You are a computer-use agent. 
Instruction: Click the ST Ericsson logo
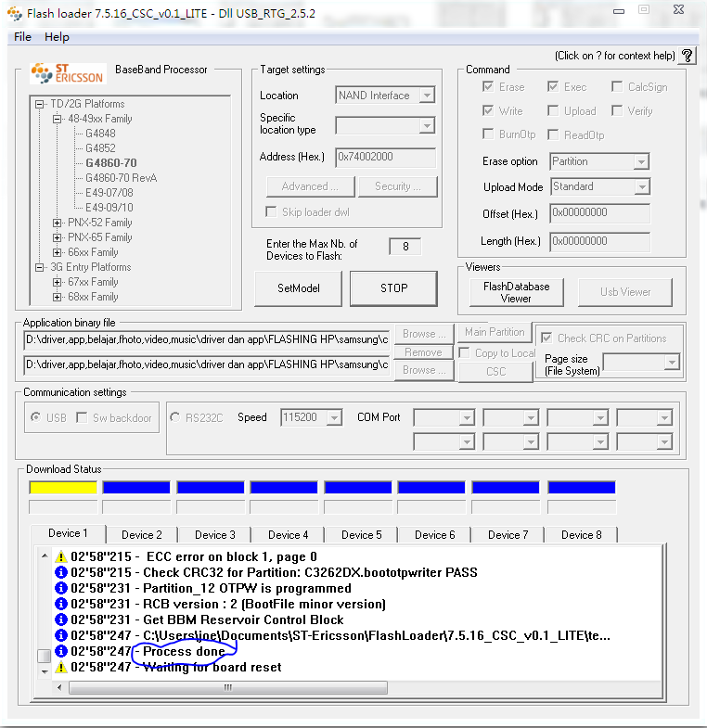(68, 73)
